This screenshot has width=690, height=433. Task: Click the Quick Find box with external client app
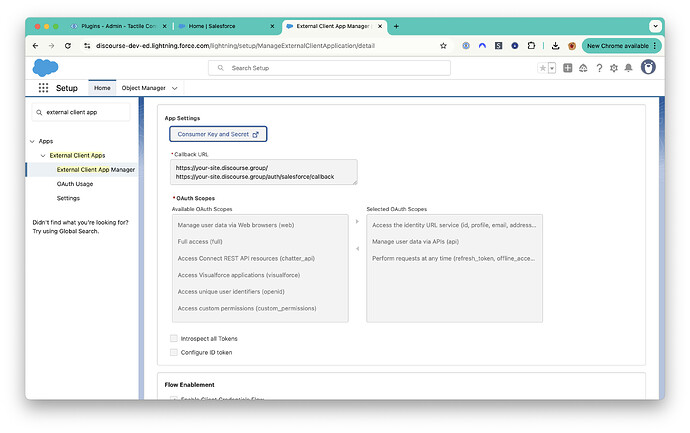[x=81, y=112]
